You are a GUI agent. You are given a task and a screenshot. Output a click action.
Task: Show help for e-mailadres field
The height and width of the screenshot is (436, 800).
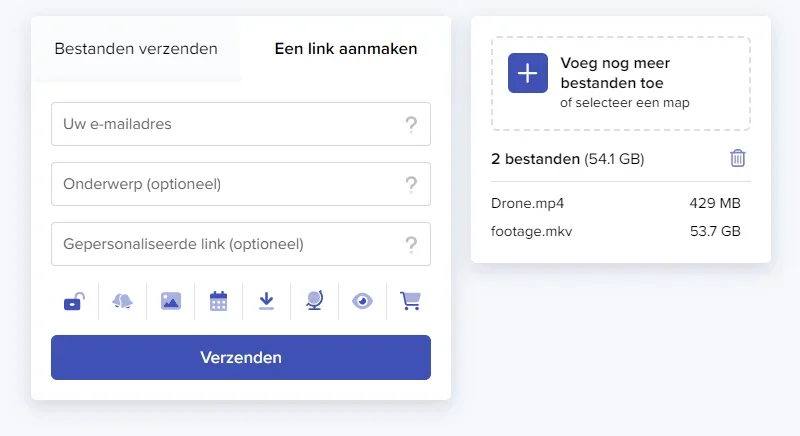click(411, 125)
